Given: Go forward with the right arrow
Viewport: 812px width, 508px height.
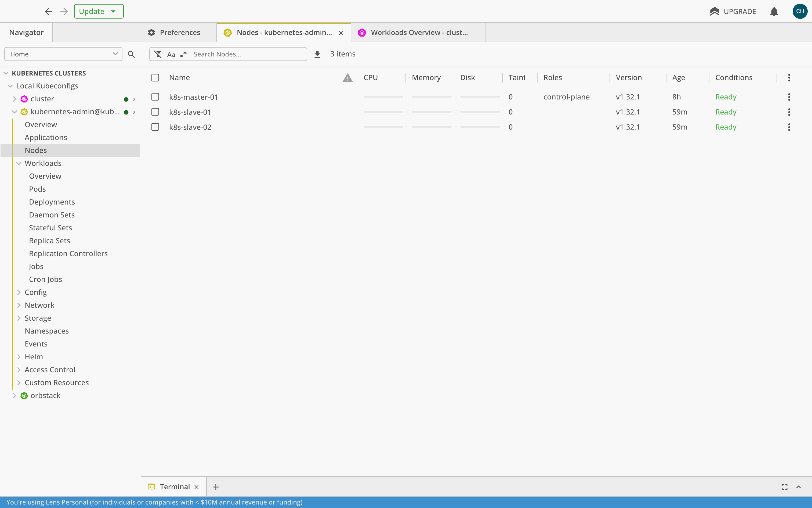Looking at the screenshot, I should click(x=64, y=11).
